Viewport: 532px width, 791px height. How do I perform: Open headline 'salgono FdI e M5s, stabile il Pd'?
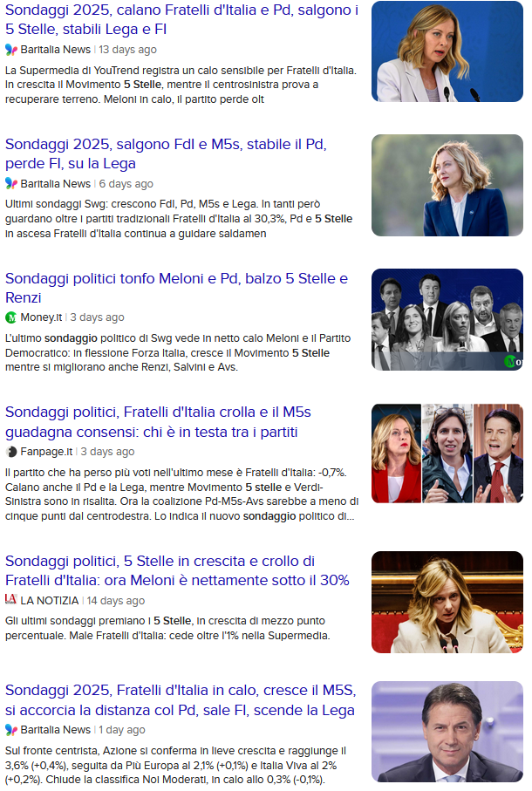point(166,153)
